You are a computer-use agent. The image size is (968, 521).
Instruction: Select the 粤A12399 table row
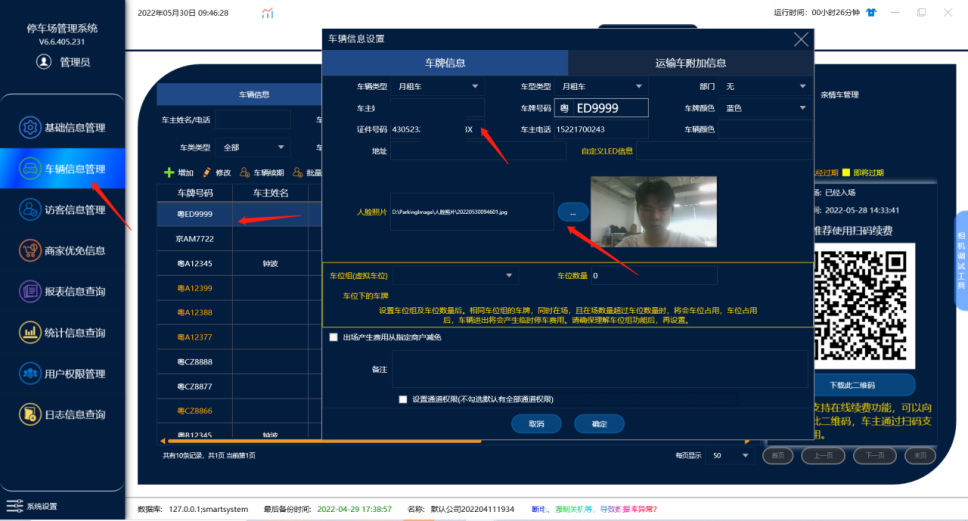click(x=240, y=288)
